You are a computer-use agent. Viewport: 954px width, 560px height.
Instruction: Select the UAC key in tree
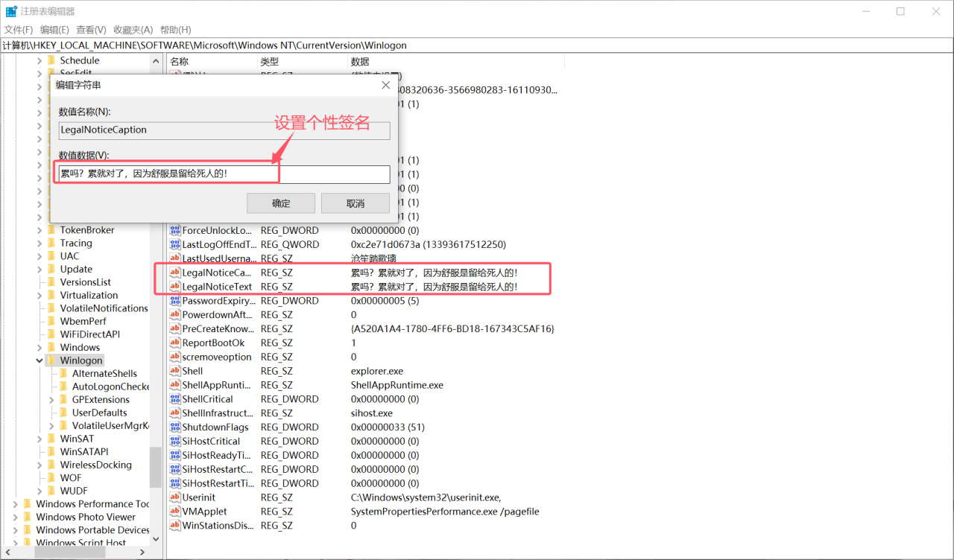coord(69,256)
